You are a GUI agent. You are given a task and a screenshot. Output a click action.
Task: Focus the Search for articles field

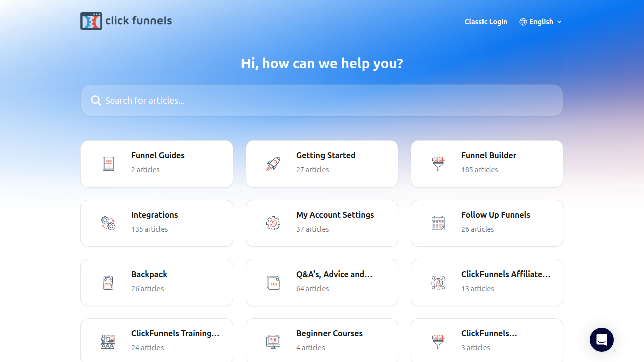coord(322,101)
